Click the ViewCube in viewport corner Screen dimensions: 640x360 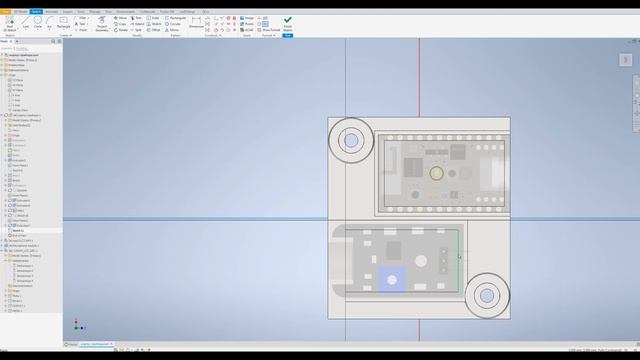coord(625,60)
